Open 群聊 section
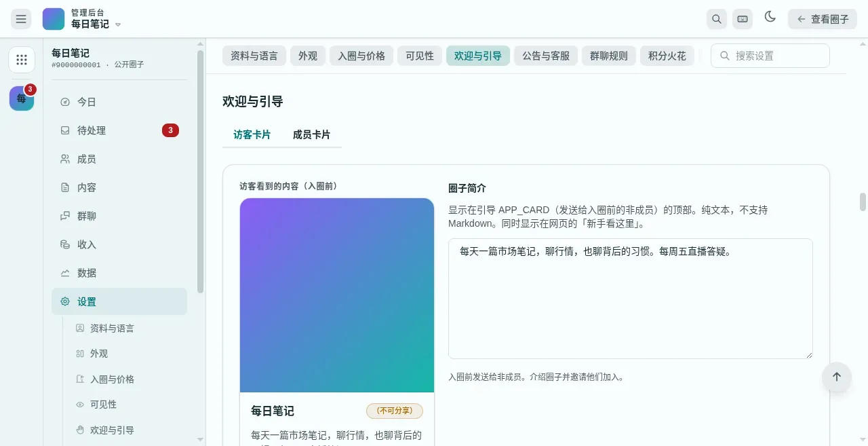 [x=119, y=216]
